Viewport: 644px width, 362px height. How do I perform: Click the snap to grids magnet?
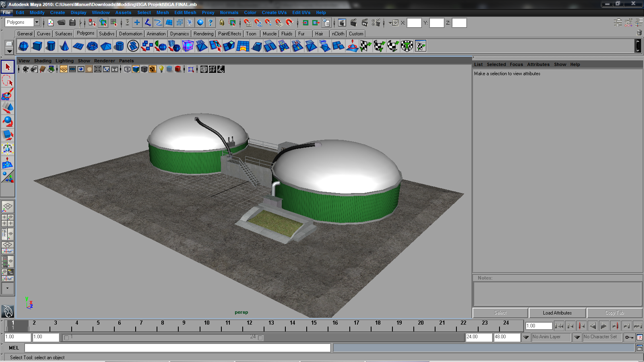[x=248, y=23]
